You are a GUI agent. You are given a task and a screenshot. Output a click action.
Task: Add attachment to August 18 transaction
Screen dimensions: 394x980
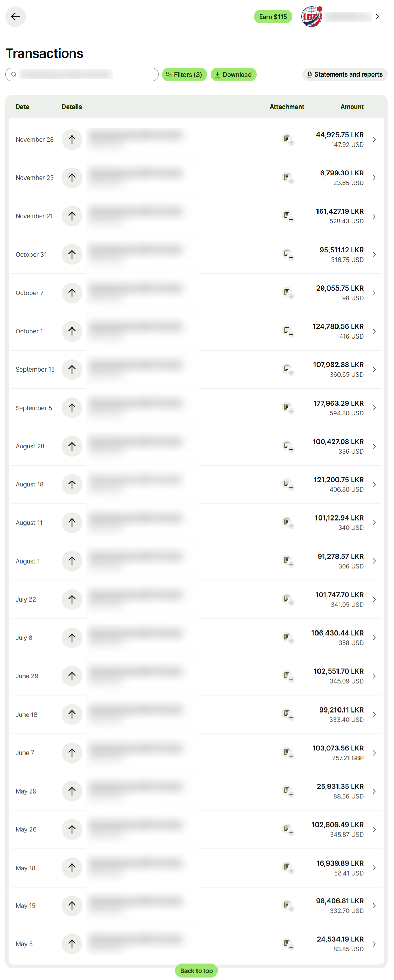(288, 484)
